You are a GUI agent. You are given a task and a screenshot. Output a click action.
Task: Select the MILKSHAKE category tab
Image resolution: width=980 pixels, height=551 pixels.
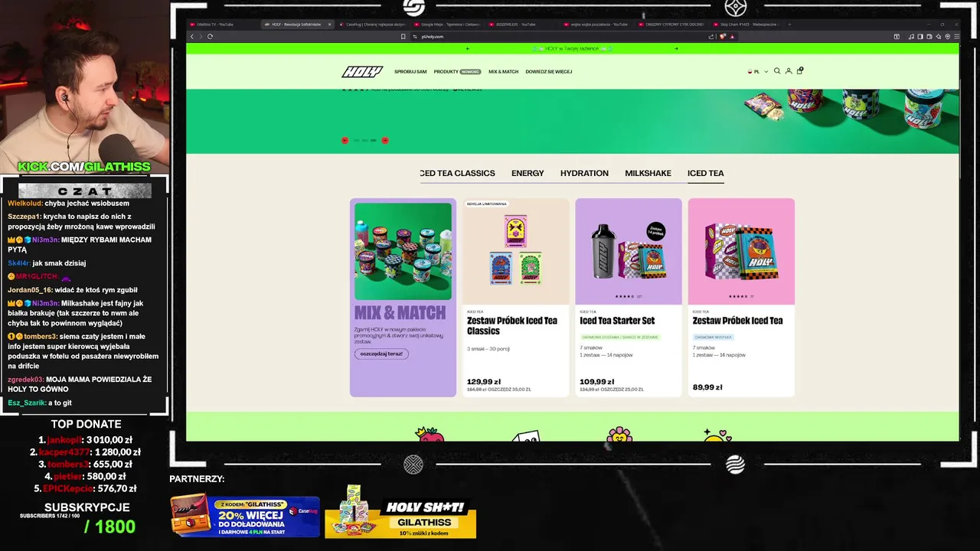point(648,174)
